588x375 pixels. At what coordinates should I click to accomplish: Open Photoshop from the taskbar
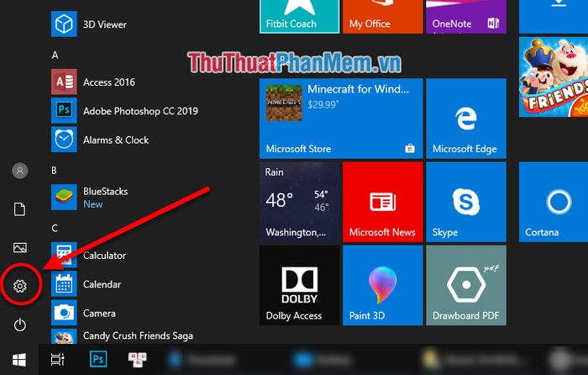[98, 359]
